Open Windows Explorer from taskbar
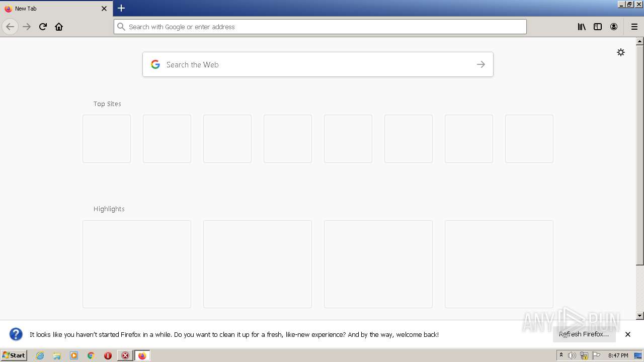644x362 pixels. [x=57, y=355]
